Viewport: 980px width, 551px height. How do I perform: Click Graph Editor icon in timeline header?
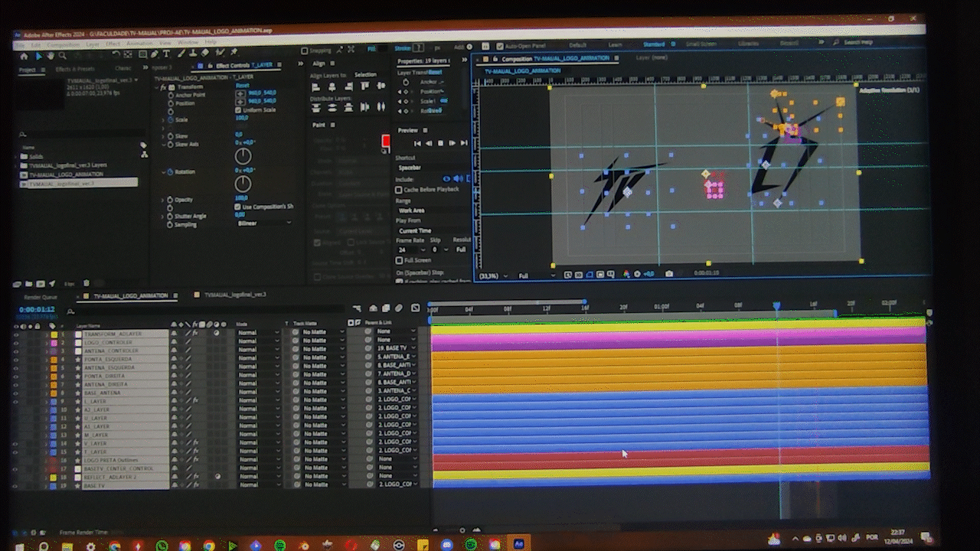point(414,308)
